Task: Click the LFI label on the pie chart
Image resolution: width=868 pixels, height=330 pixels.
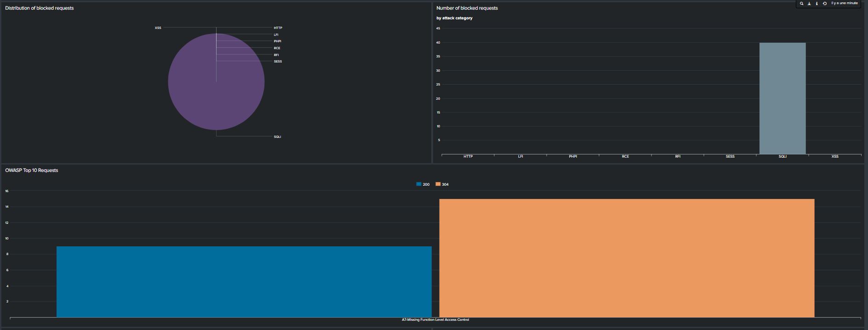Action: tap(276, 35)
